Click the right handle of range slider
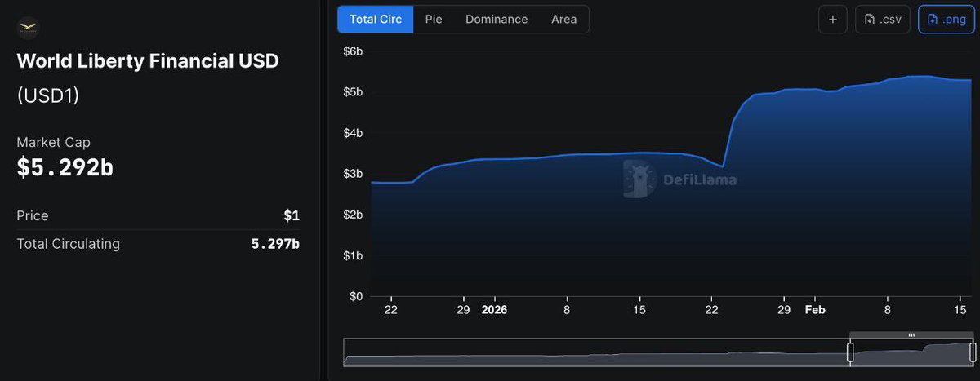Image resolution: width=980 pixels, height=381 pixels. pos(973,352)
